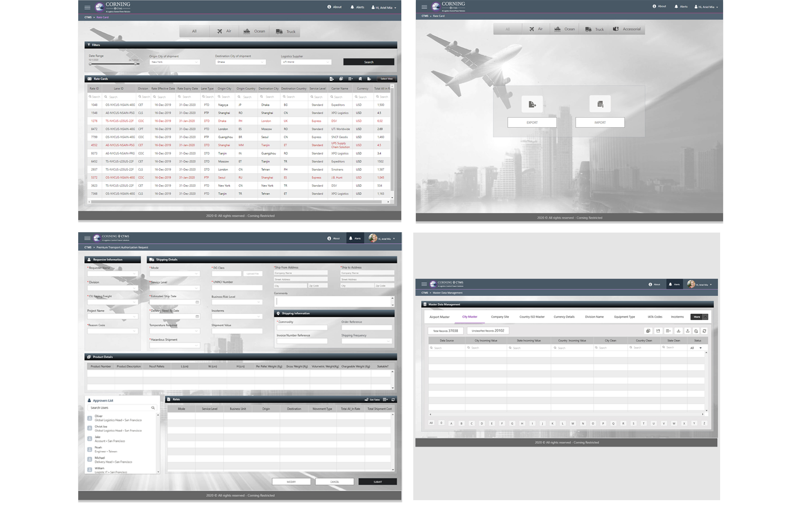Click the SUBMIT button on authorization request form
This screenshot has width=812, height=513.
[x=378, y=482]
